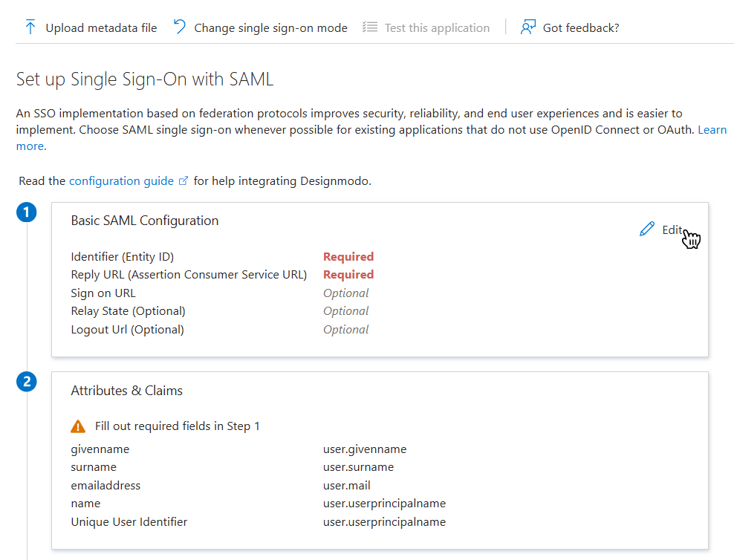Screen dimensions: 734x560
Task: Click the pencil icon in Basic SAML Configuration
Action: click(647, 229)
